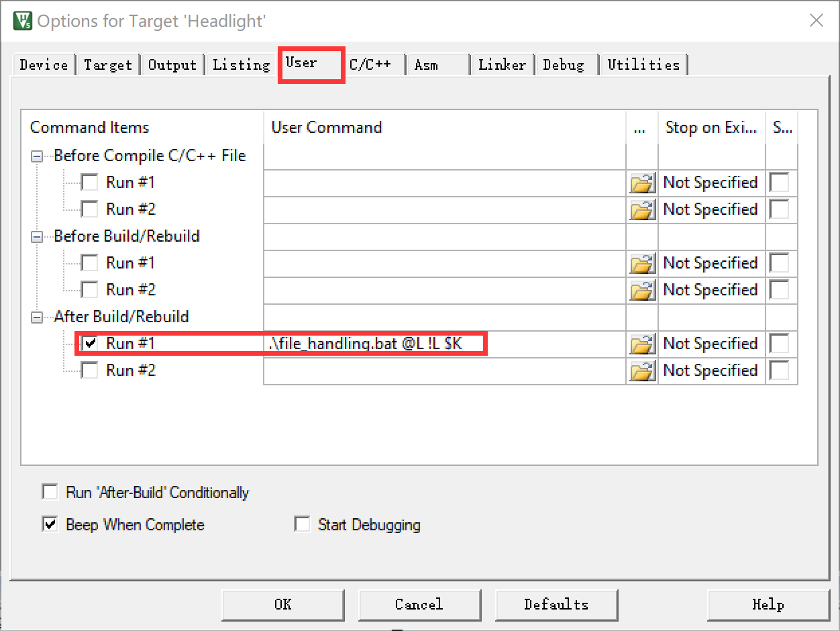
Task: Collapse After Build/Rebuild group
Action: pyautogui.click(x=38, y=318)
